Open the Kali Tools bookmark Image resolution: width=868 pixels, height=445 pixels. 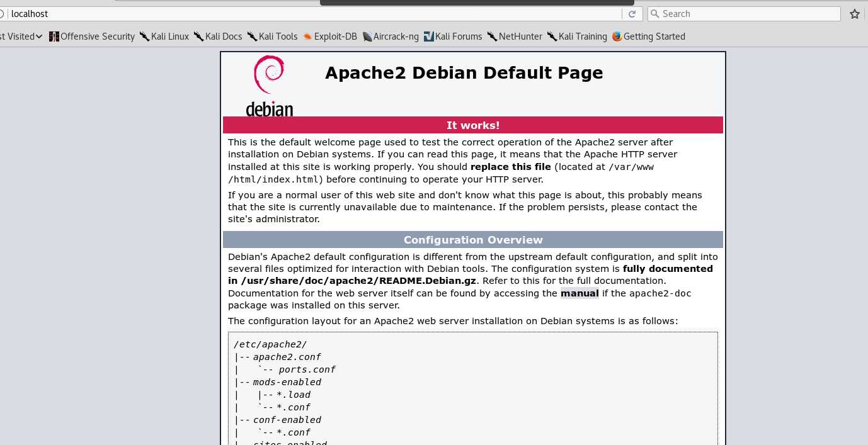pos(272,37)
